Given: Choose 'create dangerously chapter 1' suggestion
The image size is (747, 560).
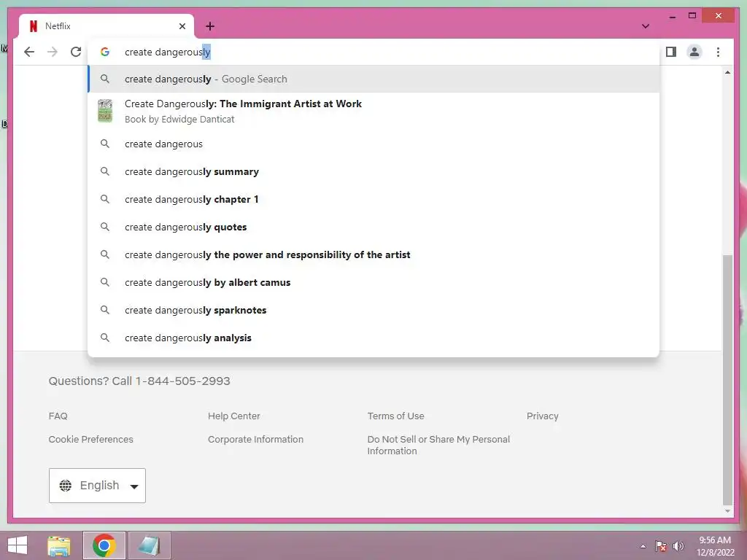Looking at the screenshot, I should [x=374, y=199].
